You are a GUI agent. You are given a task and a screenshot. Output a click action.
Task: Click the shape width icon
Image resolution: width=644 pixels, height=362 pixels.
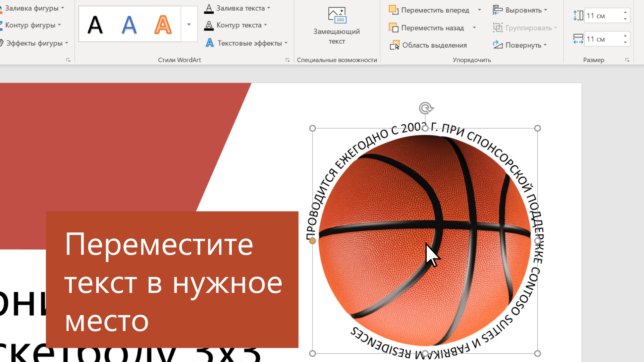pos(578,39)
